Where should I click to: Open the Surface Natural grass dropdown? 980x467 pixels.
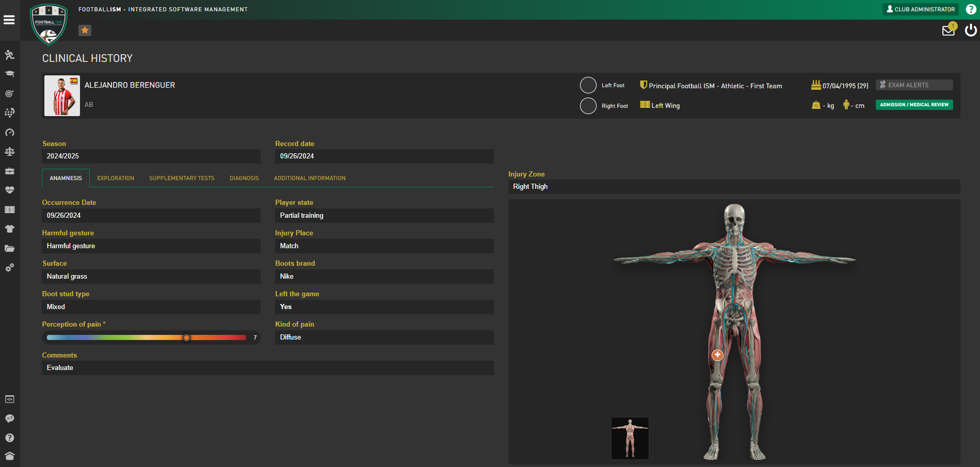(x=151, y=277)
